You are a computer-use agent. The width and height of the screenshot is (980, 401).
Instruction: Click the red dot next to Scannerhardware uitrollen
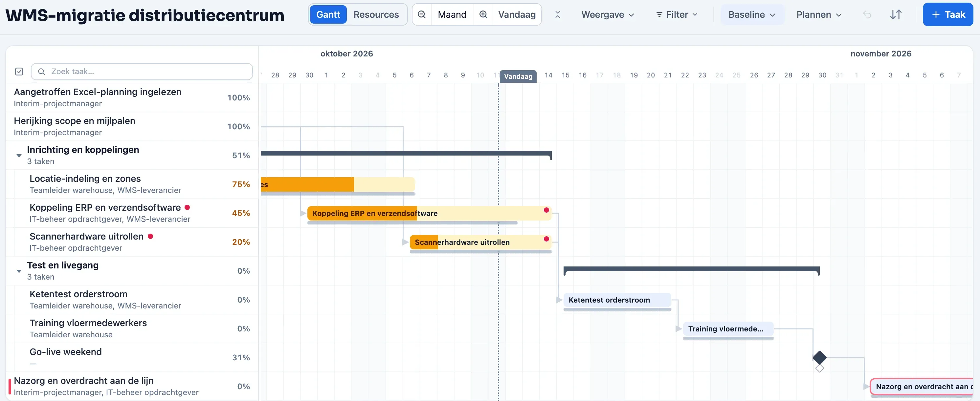click(150, 236)
